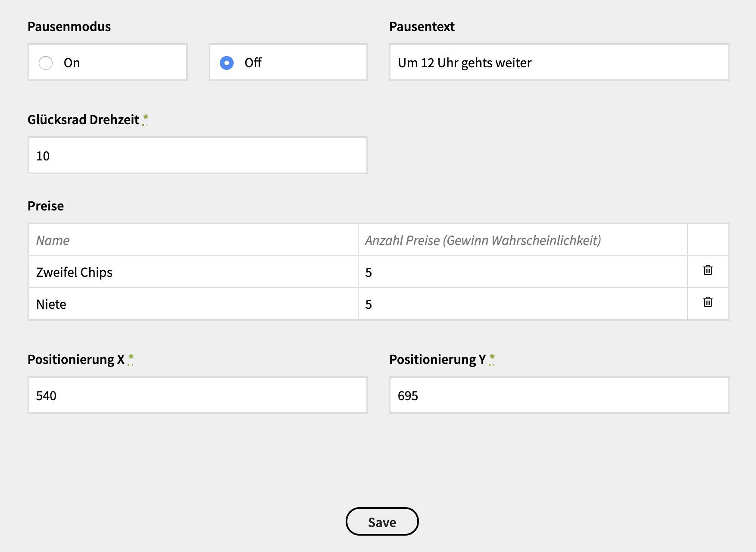Edit the Niete name cell

point(193,304)
